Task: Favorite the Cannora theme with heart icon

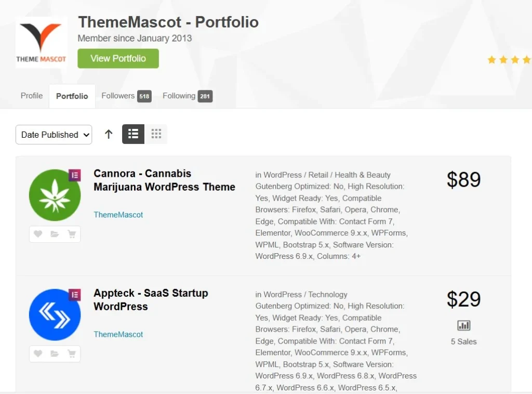Action: 38,234
